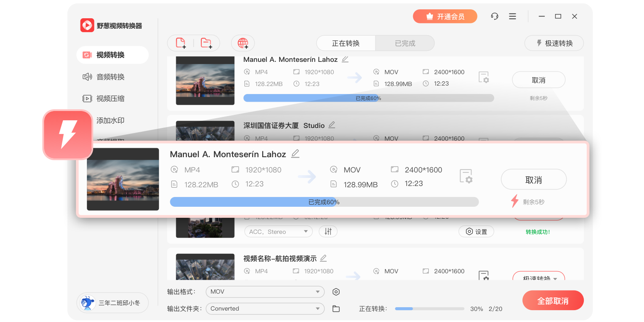
Task: Click the highlighted Manuel video thumbnail
Action: 123,179
